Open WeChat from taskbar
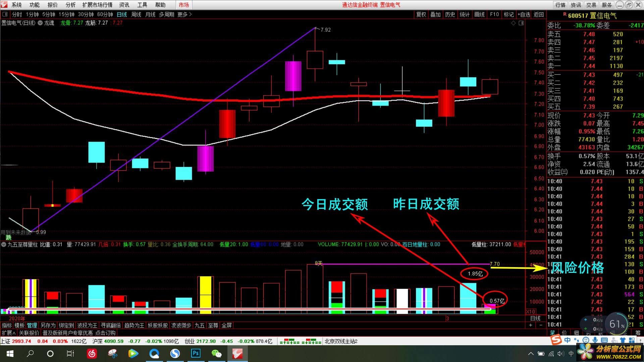Screen dimensions: 644x362 (217, 354)
